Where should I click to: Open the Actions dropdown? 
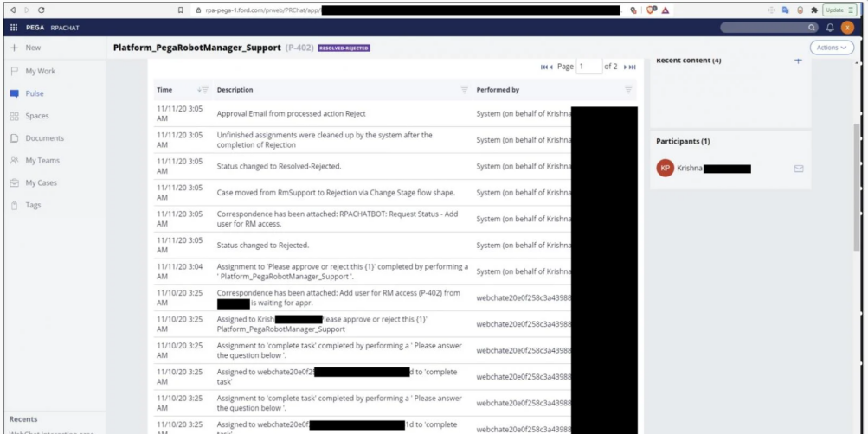pyautogui.click(x=832, y=48)
